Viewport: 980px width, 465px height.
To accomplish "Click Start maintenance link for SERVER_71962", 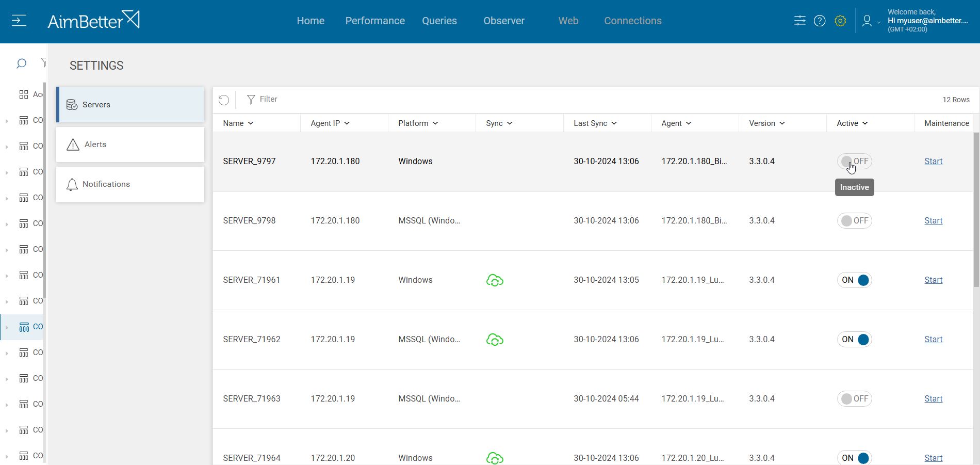I will (x=933, y=340).
